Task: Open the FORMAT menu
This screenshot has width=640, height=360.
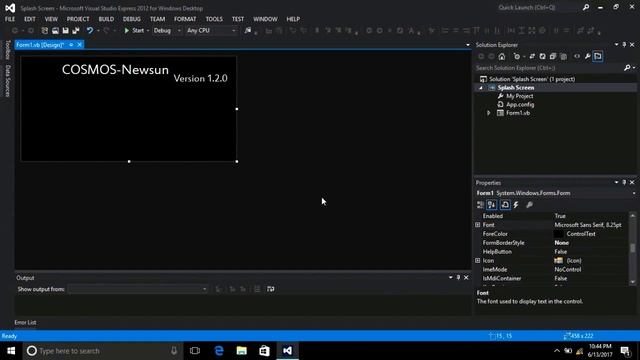Action: 185,19
